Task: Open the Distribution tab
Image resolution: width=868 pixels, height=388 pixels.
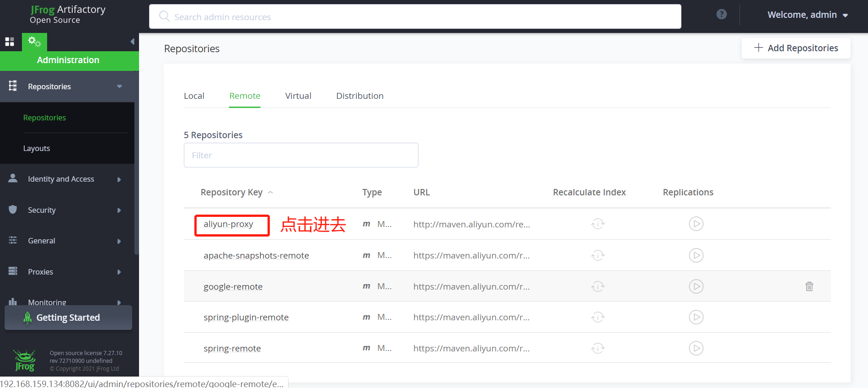Action: click(360, 96)
